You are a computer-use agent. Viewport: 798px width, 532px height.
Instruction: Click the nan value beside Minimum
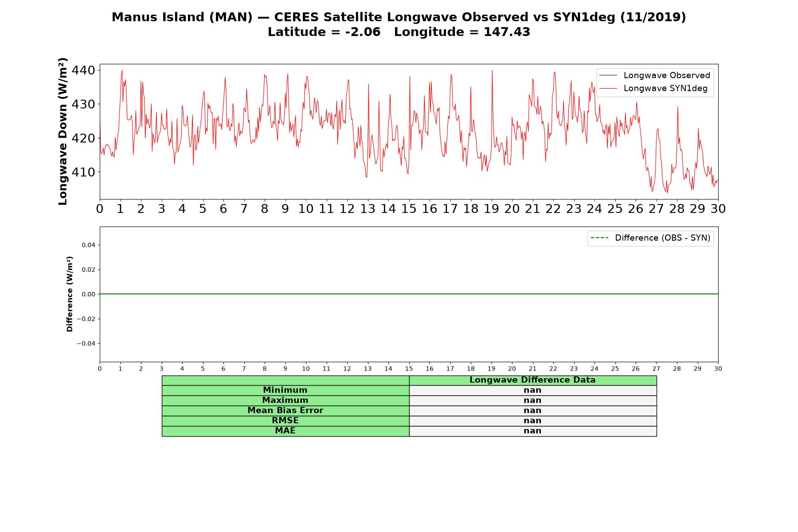coord(532,390)
